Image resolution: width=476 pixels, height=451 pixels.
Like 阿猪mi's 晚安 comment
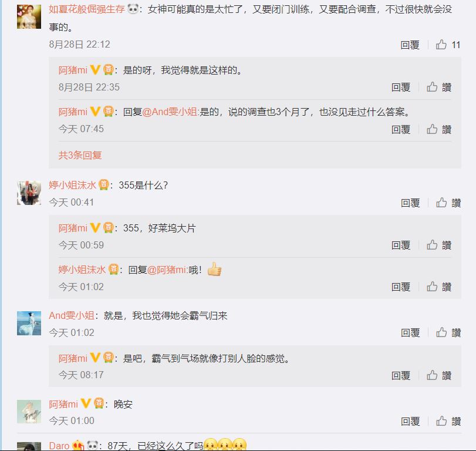(448, 421)
